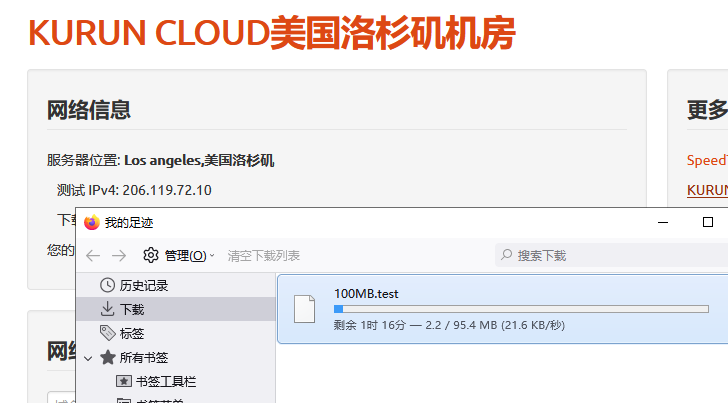
Task: Click the download arrow icon beside 下载
Action: [x=107, y=309]
